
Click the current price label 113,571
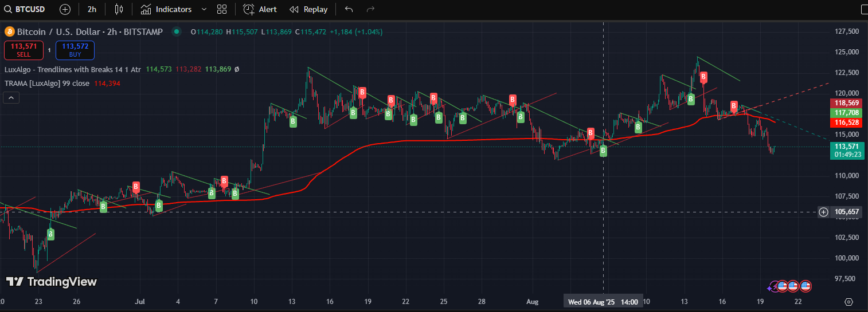846,147
